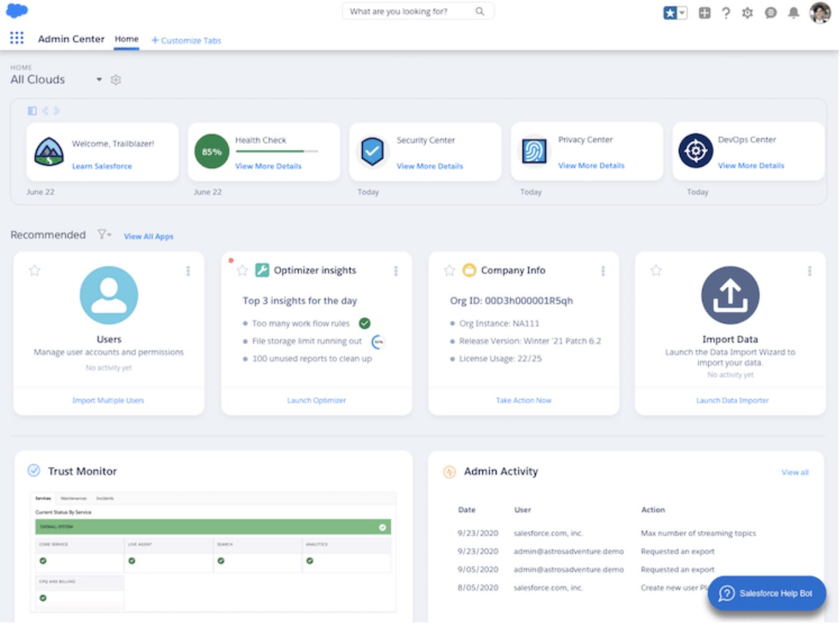Screen dimensions: 840x630
Task: Click the green Overall System status bar
Action: click(x=213, y=527)
